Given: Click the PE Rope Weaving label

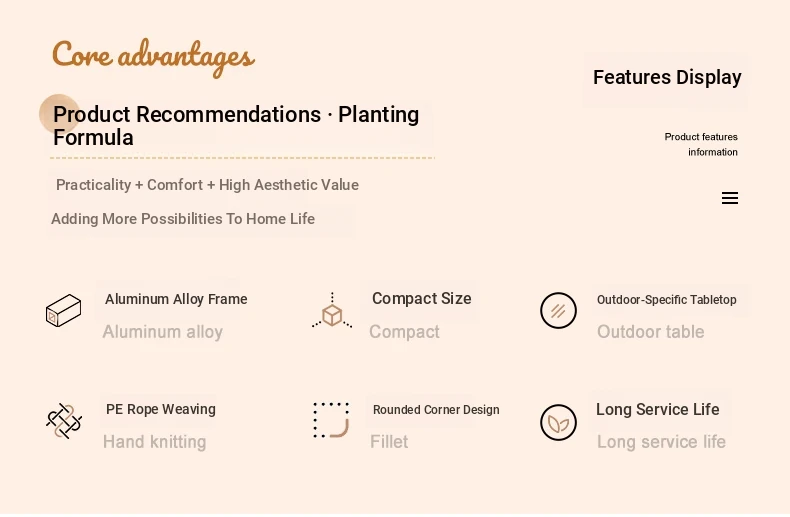Looking at the screenshot, I should tap(161, 409).
